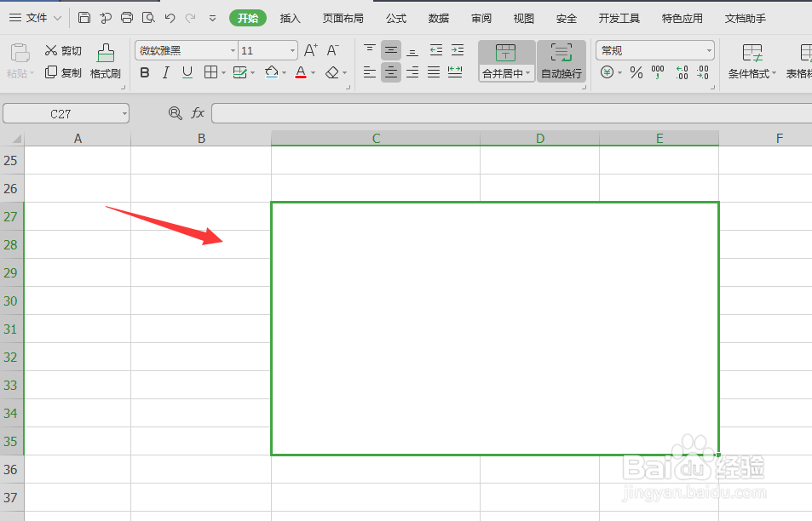The width and height of the screenshot is (812, 521).
Task: Click the 开始 tab
Action: [x=248, y=18]
